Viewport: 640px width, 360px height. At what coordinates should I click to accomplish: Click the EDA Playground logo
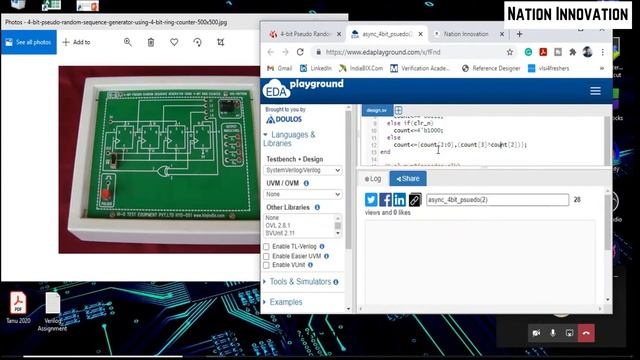click(x=303, y=89)
